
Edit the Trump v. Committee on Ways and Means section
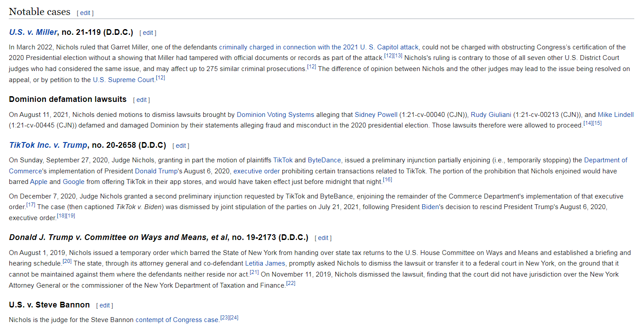(x=323, y=238)
